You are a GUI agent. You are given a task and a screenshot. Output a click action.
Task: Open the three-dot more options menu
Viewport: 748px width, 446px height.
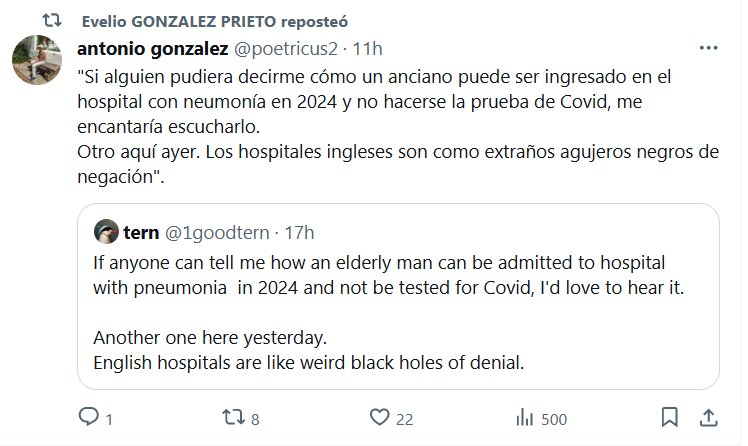point(708,47)
